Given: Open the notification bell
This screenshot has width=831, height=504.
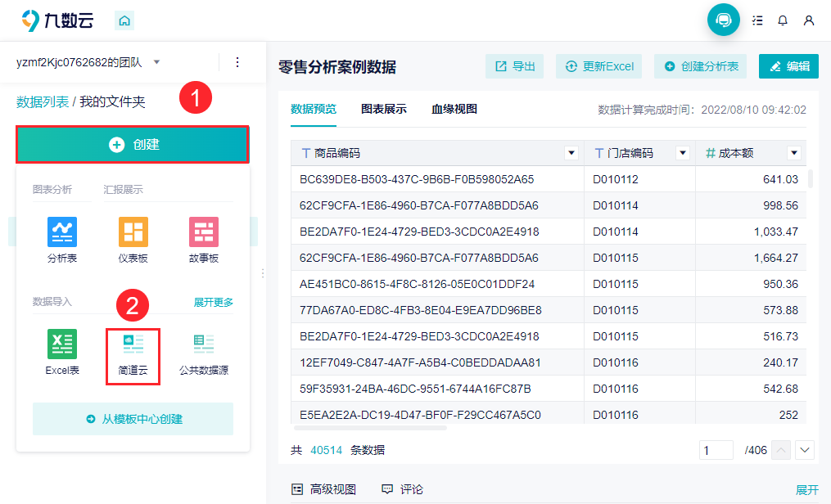Looking at the screenshot, I should click(x=783, y=20).
